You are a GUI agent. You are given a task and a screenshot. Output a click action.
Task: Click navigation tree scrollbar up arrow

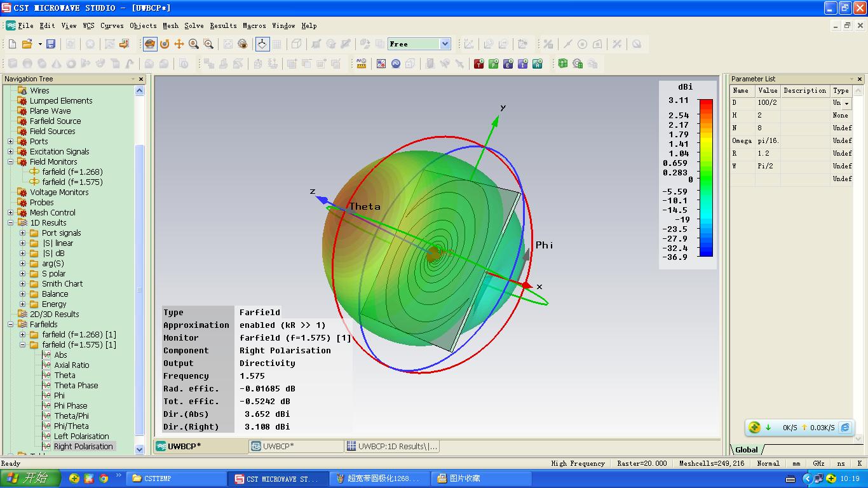point(140,91)
